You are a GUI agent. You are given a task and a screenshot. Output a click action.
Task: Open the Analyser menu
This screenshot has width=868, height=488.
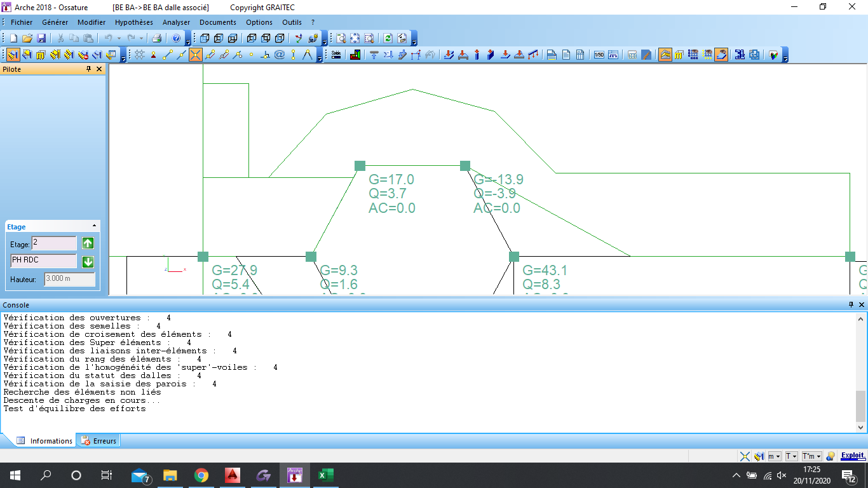(177, 22)
